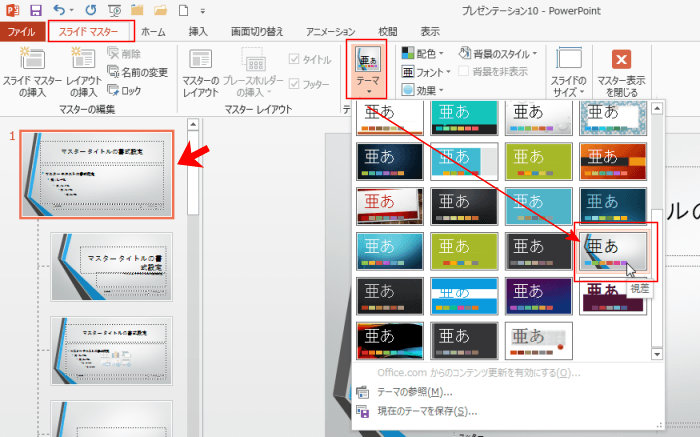Click the New blank document icon
This screenshot has width=700, height=437.
tap(183, 10)
